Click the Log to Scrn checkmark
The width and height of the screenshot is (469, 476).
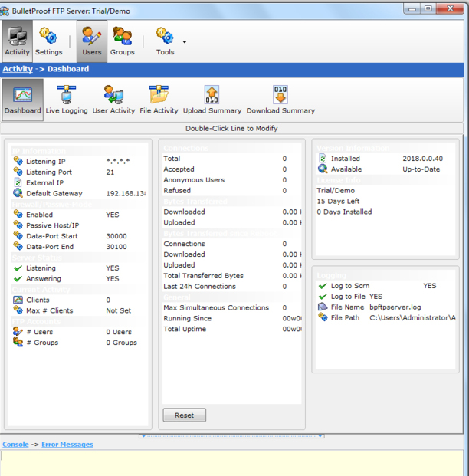[x=323, y=286]
